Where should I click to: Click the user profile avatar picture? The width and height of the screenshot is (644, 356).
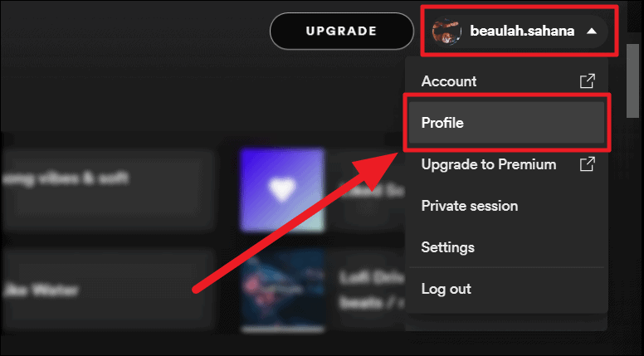pyautogui.click(x=446, y=31)
